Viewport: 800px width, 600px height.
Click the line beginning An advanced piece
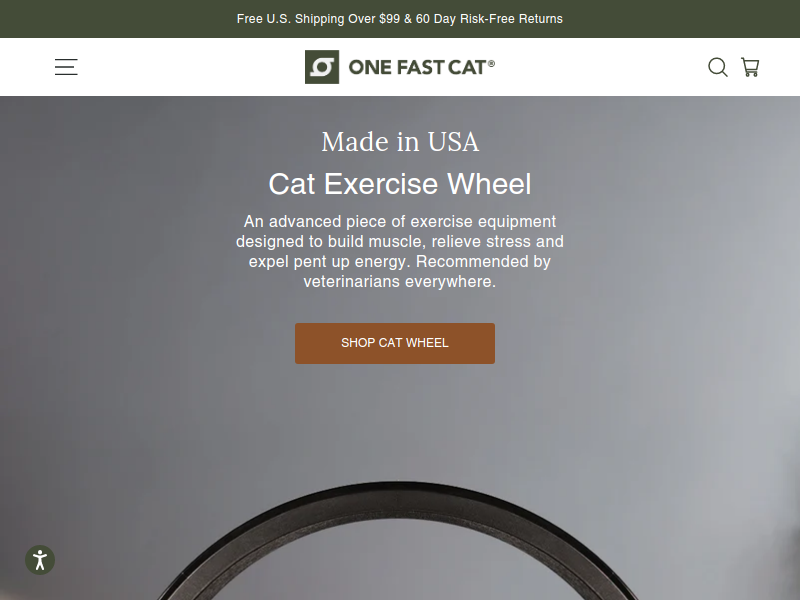pyautogui.click(x=400, y=221)
